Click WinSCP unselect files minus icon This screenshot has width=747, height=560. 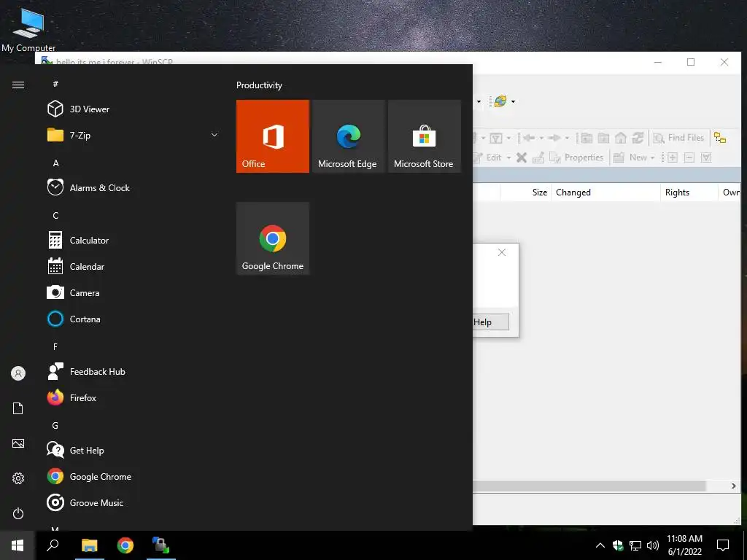pyautogui.click(x=689, y=157)
